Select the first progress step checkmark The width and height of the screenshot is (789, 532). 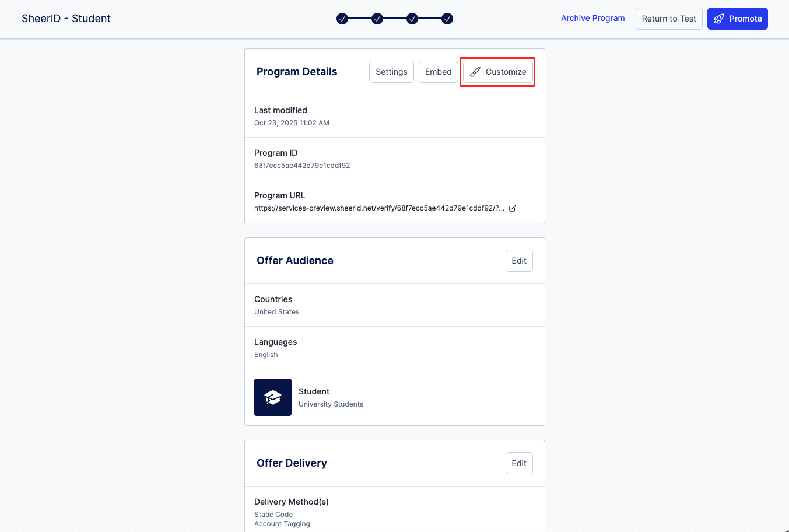(x=342, y=19)
